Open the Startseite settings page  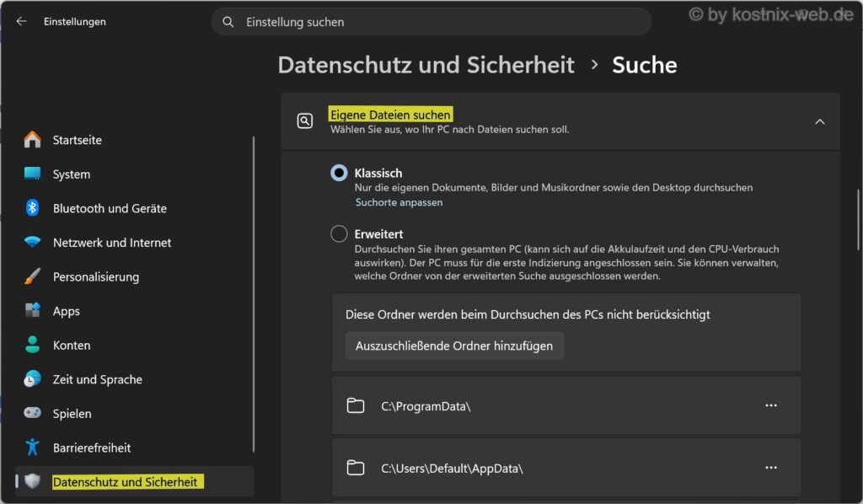(134, 140)
